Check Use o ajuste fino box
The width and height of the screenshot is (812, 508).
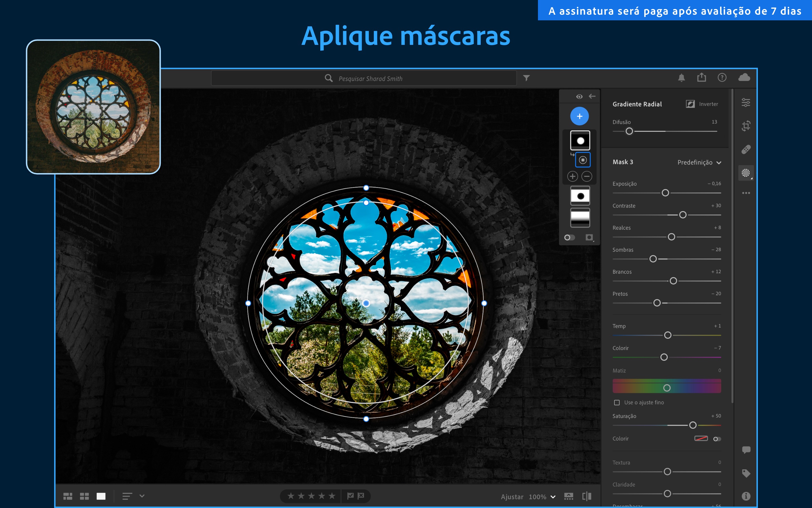(617, 402)
